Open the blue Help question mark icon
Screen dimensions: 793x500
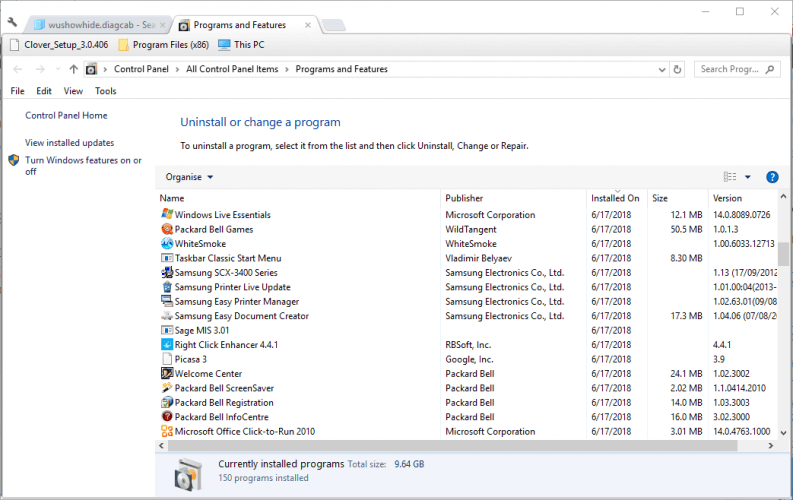coord(772,177)
